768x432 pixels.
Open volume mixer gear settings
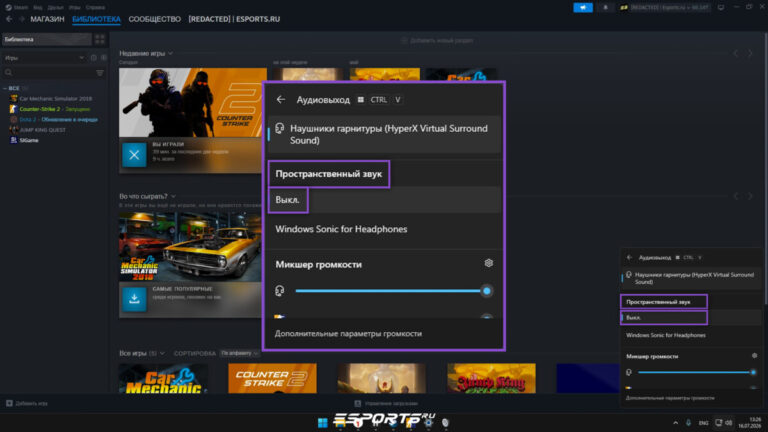488,263
